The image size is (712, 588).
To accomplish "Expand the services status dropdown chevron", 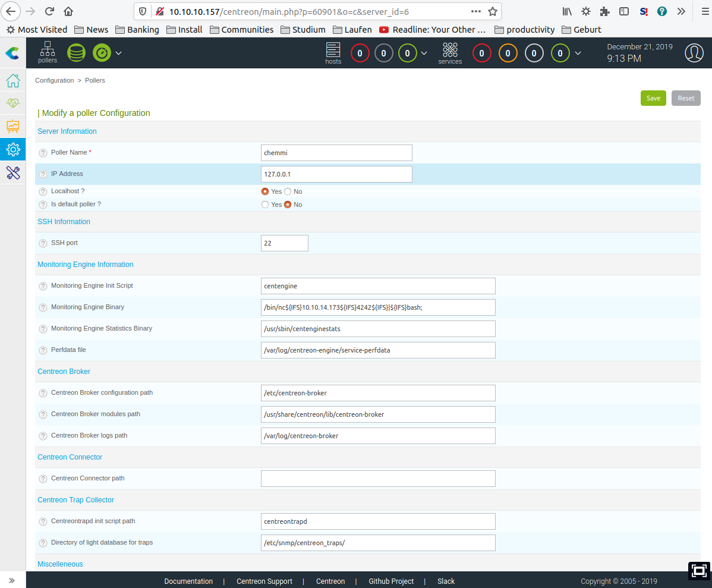I will click(x=578, y=53).
